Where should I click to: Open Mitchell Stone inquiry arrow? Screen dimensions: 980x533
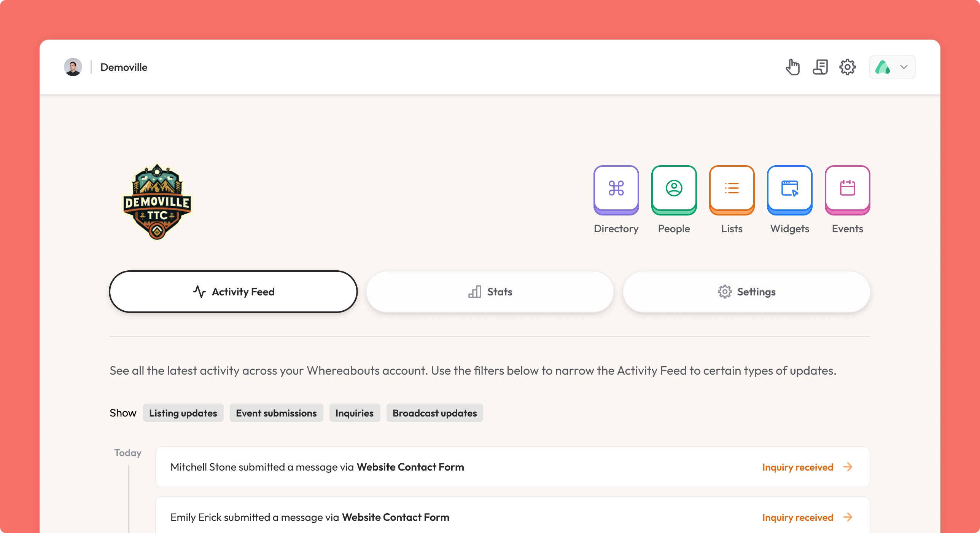pos(848,467)
